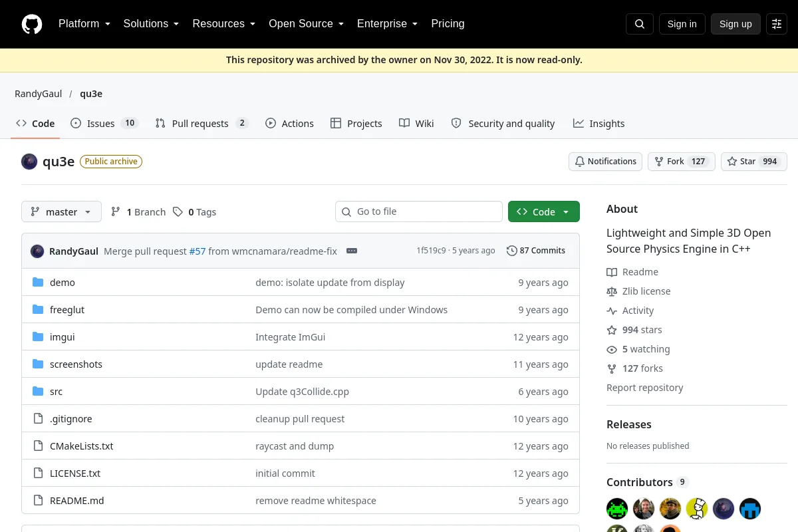Open commit message 'remove readme whitespace'
Viewport: 798px width, 532px height.
316,501
